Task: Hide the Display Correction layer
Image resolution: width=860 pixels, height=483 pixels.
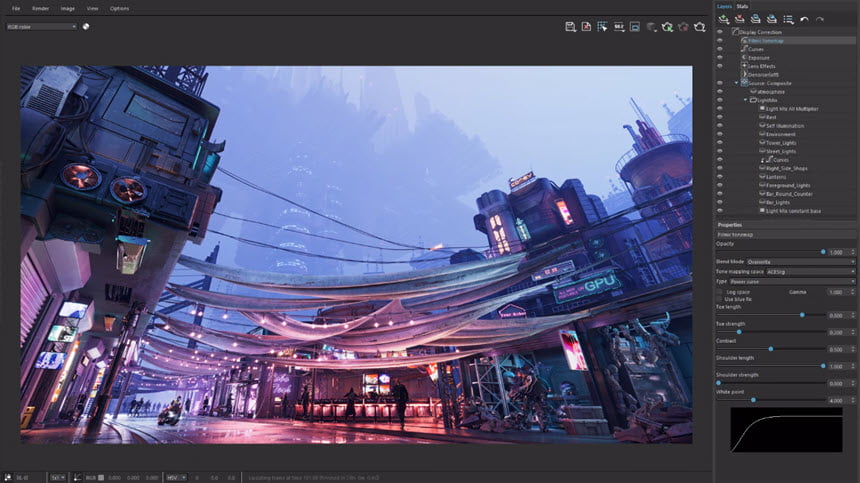Action: point(720,32)
